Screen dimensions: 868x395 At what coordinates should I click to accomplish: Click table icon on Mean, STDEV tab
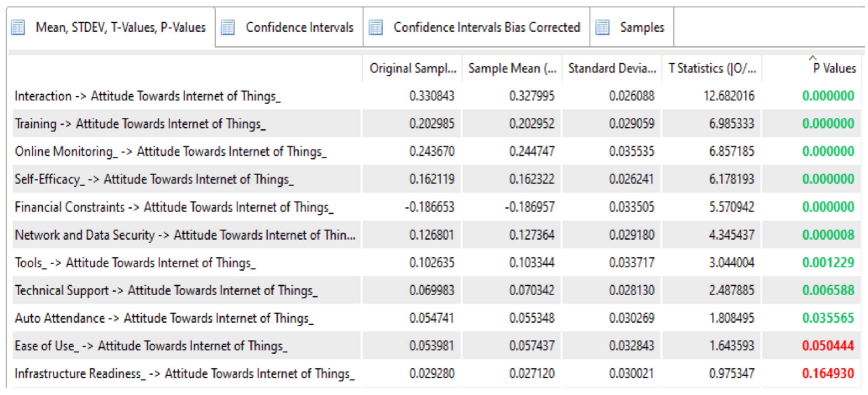18,28
